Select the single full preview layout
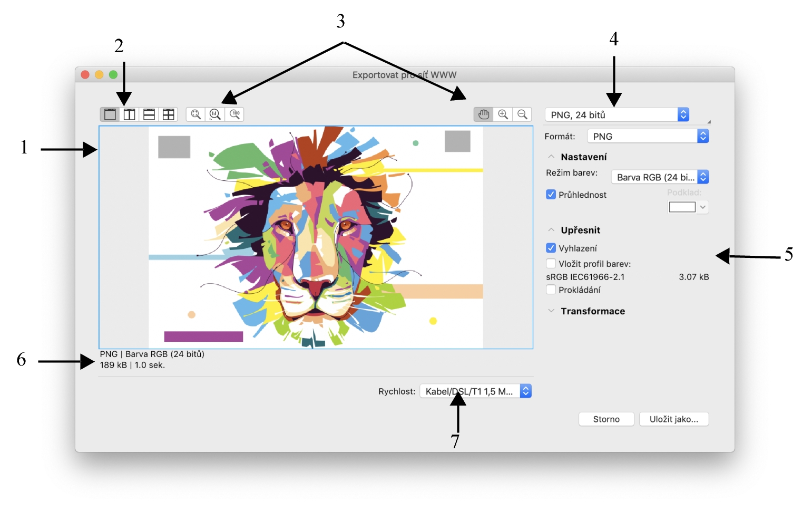812x510 pixels. (x=110, y=114)
